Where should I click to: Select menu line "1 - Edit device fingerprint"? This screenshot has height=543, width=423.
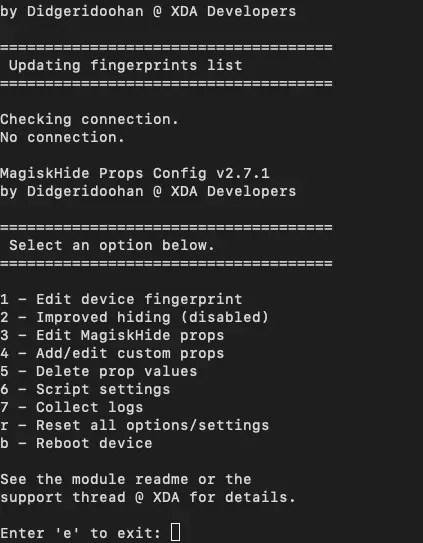coord(121,300)
